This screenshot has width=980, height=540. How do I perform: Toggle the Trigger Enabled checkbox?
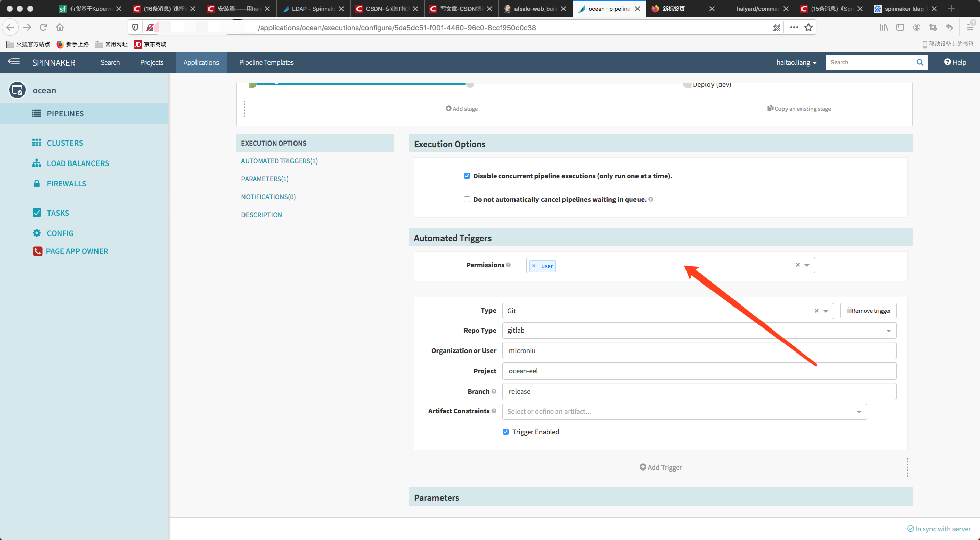506,432
